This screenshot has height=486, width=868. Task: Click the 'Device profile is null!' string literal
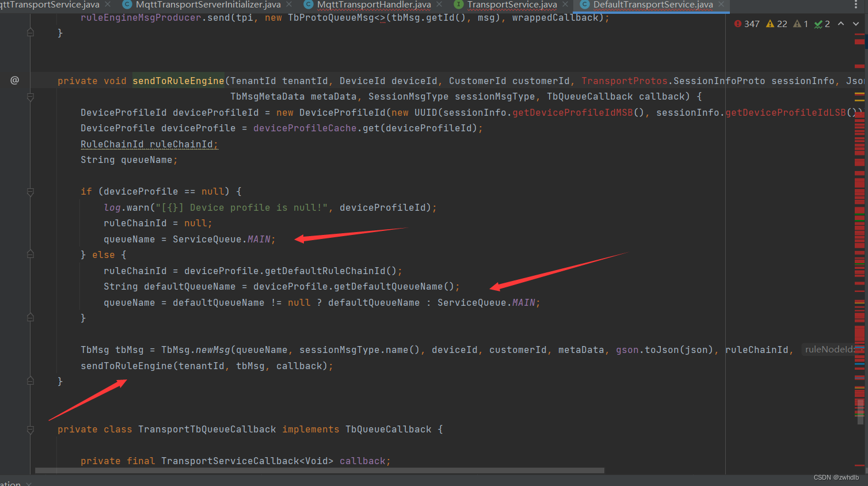point(245,208)
